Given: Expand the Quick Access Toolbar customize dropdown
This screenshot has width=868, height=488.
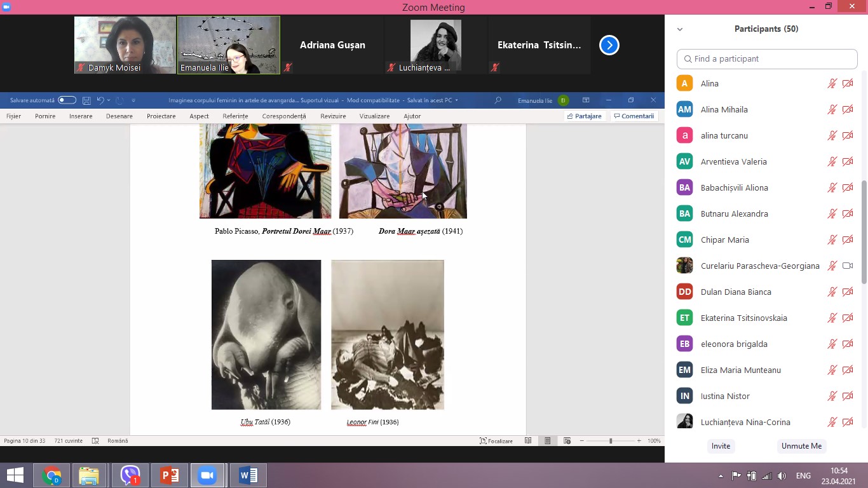Looking at the screenshot, I should (x=133, y=100).
